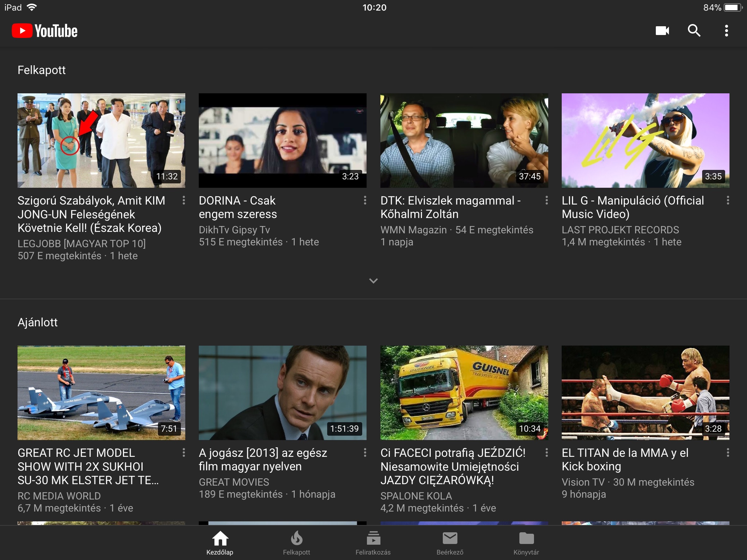This screenshot has height=560, width=747.
Task: Play the yellow Guisnel truck thumbnail
Action: point(464,393)
